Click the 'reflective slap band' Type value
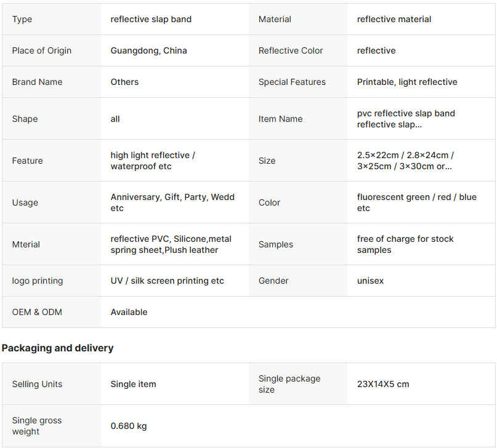This screenshot has height=448, width=497. [x=151, y=19]
